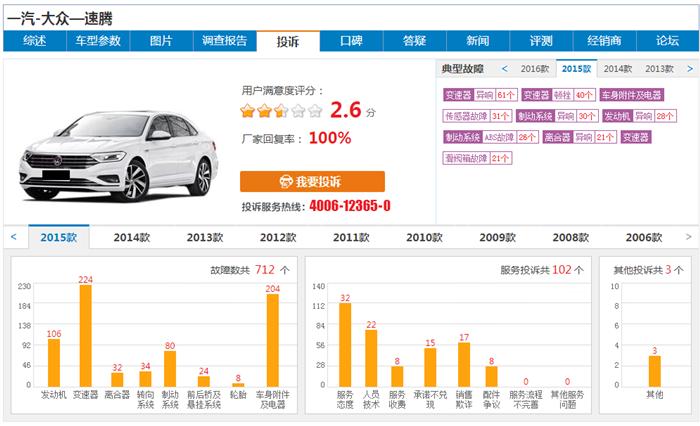Click next arrow in 典型故障 year tabs
The height and width of the screenshot is (426, 700).
[690, 69]
